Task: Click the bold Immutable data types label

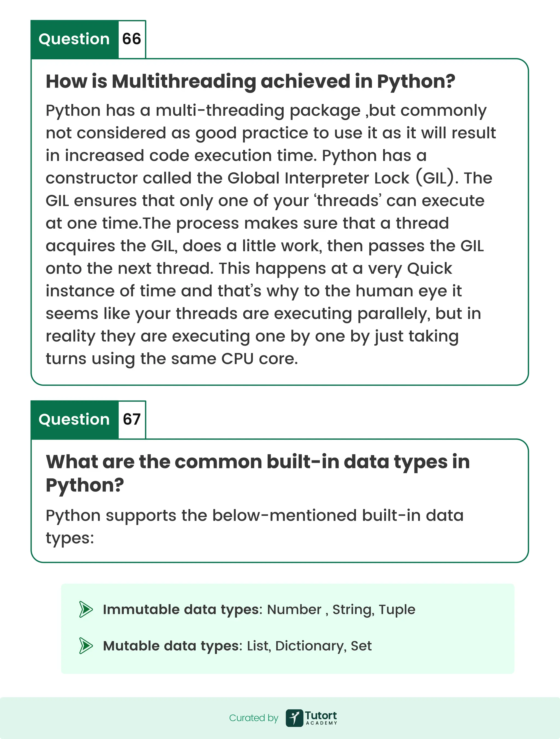Action: (x=183, y=610)
